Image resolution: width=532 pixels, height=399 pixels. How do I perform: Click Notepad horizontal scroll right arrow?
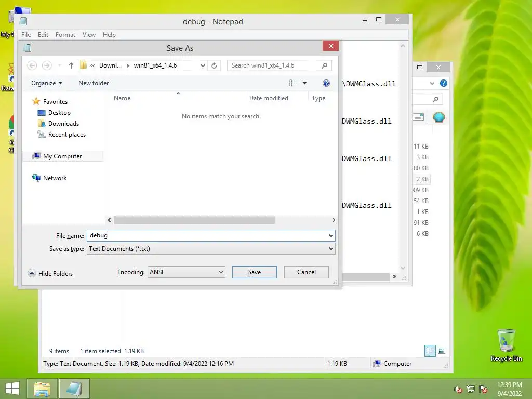[x=394, y=276]
